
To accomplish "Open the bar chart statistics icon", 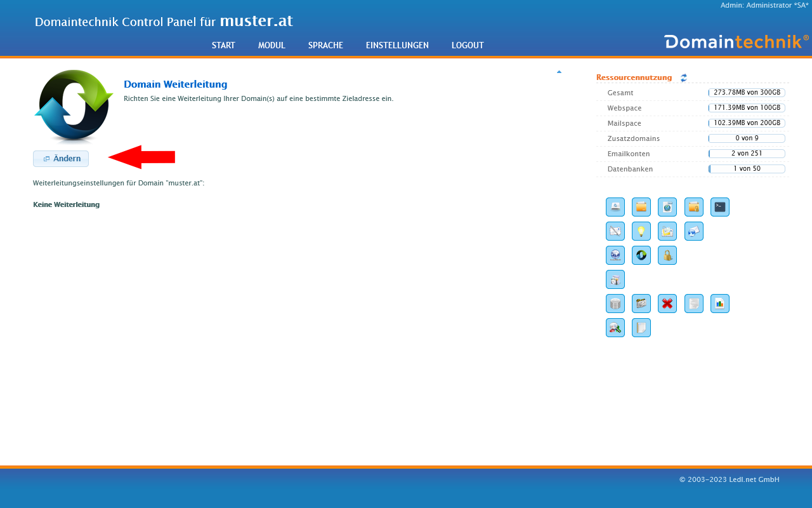I will tap(719, 304).
